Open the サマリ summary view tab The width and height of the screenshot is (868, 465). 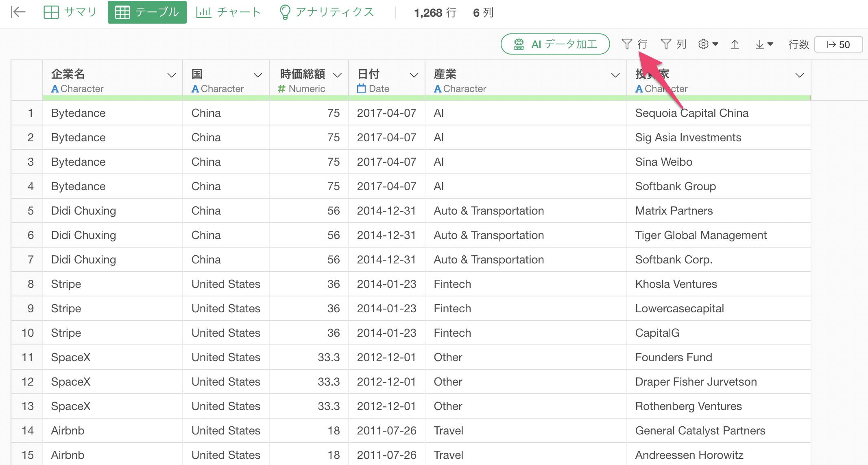pos(70,12)
